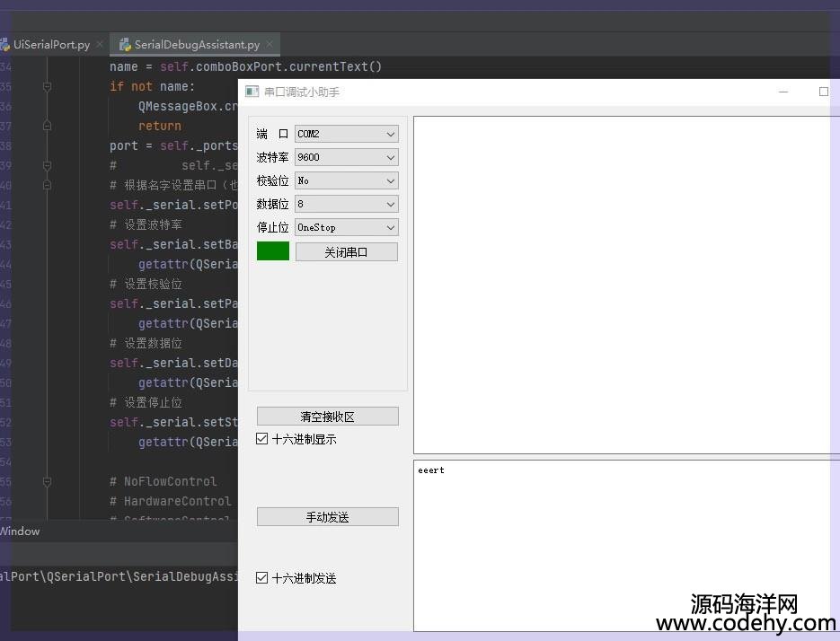Toggle fold marker at '# NoFlowControl' comment line
The height and width of the screenshot is (641, 840).
pyautogui.click(x=47, y=482)
